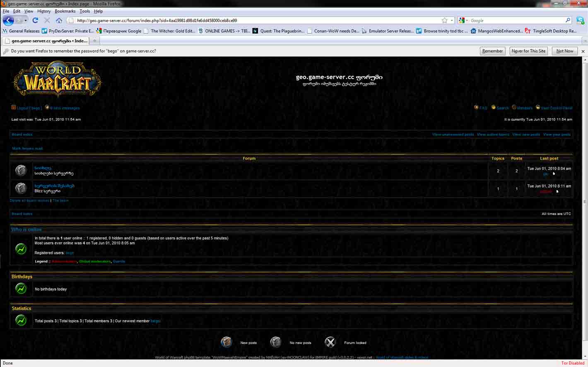
Task: Open the View menu
Action: [x=29, y=11]
